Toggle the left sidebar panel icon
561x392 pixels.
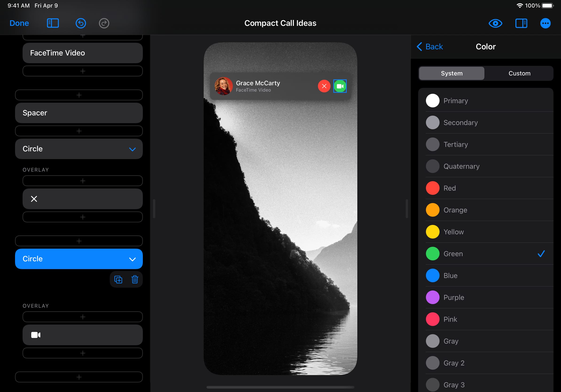(53, 23)
